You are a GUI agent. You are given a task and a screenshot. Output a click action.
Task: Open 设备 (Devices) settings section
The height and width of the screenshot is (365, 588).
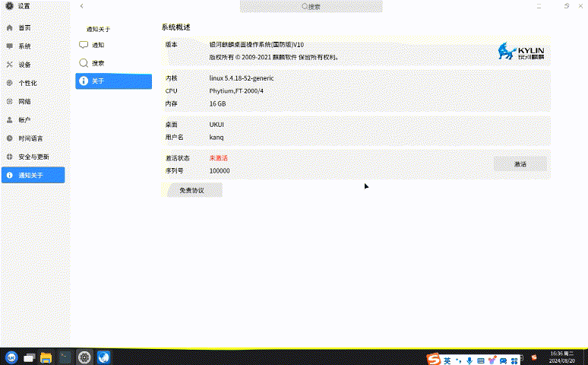[24, 65]
